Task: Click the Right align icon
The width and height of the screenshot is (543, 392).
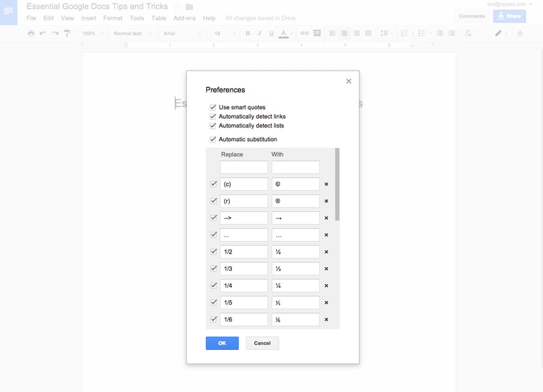Action: (x=357, y=33)
